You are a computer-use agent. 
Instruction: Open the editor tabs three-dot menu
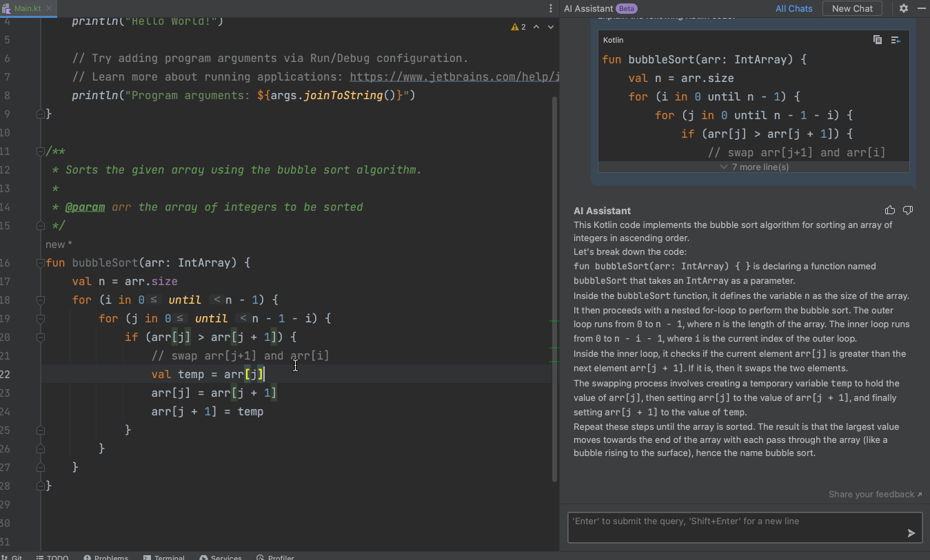(x=550, y=8)
